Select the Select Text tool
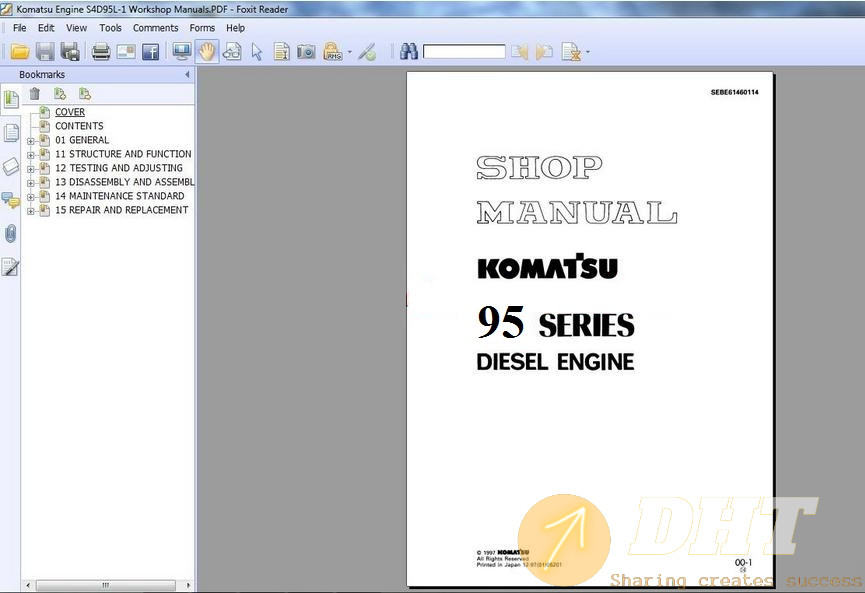Screen dimensions: 865x593 point(281,52)
